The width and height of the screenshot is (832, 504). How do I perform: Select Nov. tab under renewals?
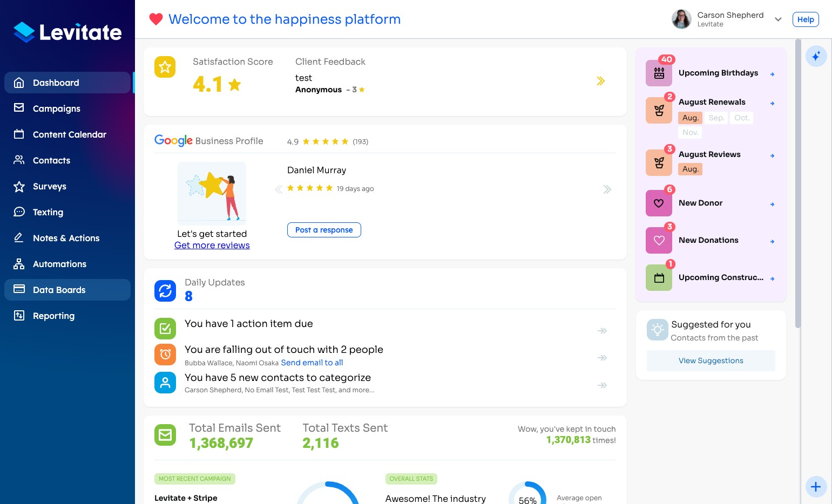(691, 132)
